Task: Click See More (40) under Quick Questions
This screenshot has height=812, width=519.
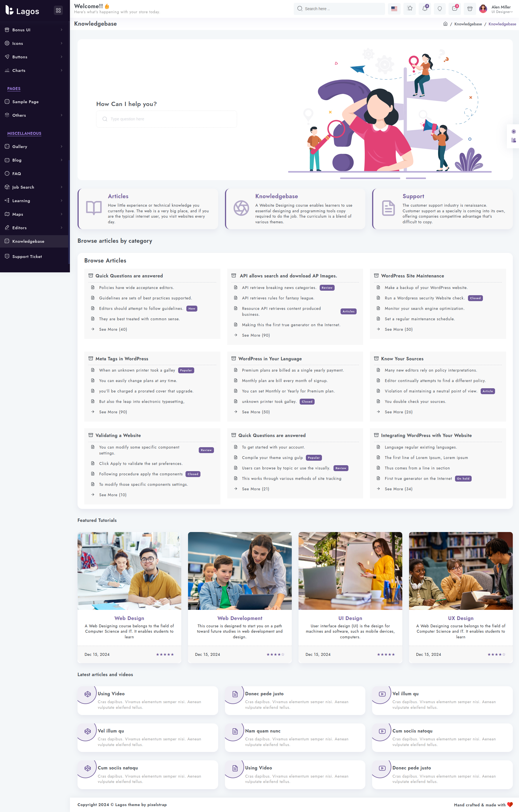Action: coord(113,330)
